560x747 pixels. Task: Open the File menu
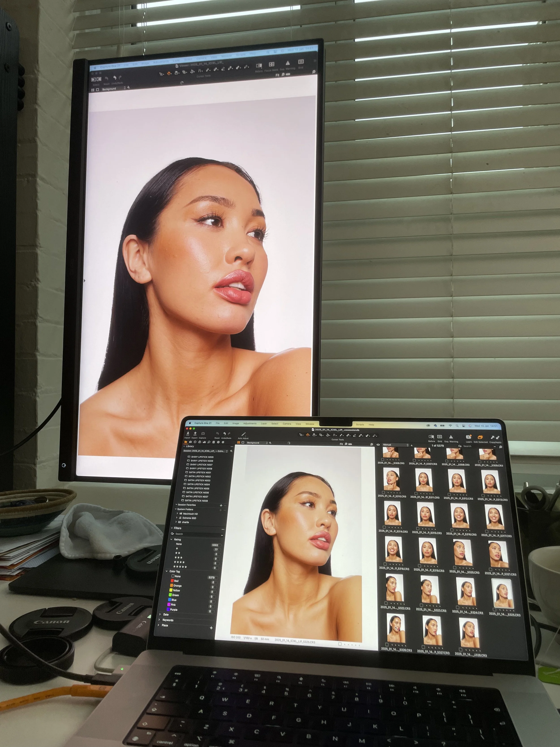click(218, 423)
